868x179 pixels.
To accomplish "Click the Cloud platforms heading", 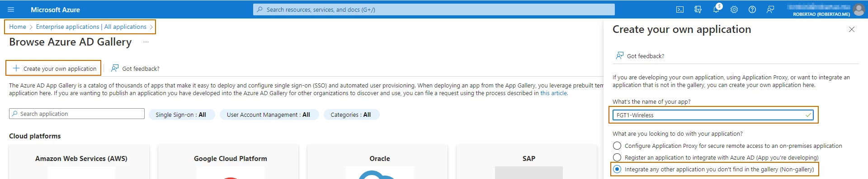I will point(35,136).
